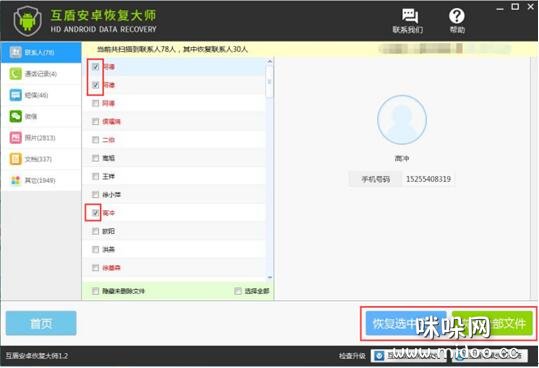Select the red 高冲 contact name in list
Screen dimensions: 539x368
pyautogui.click(x=108, y=213)
